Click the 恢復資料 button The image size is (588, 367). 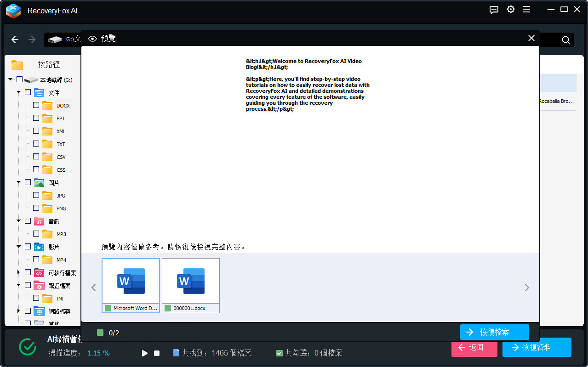pos(537,347)
